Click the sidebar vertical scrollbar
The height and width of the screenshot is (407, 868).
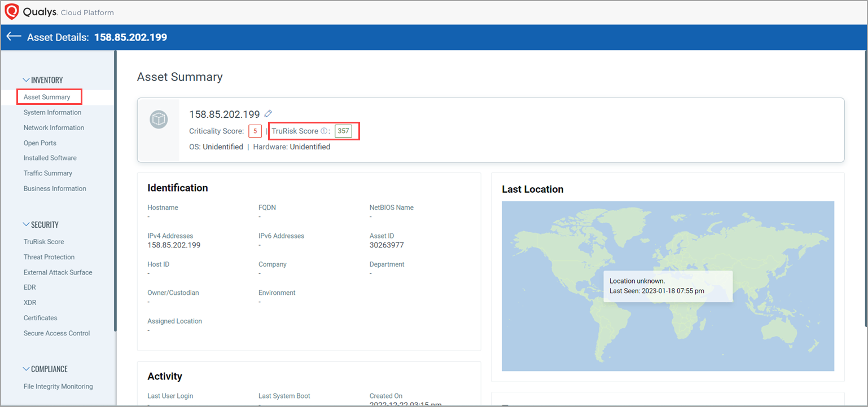click(x=115, y=191)
